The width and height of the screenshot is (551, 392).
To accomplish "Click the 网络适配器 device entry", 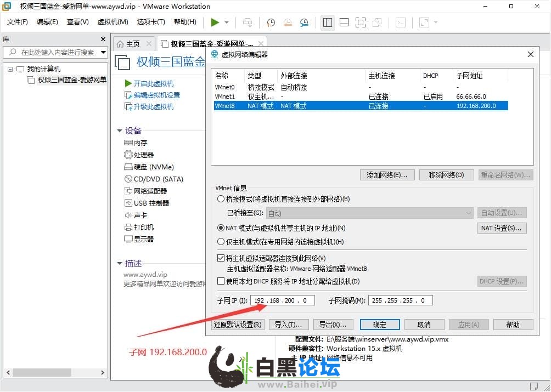I will (150, 191).
